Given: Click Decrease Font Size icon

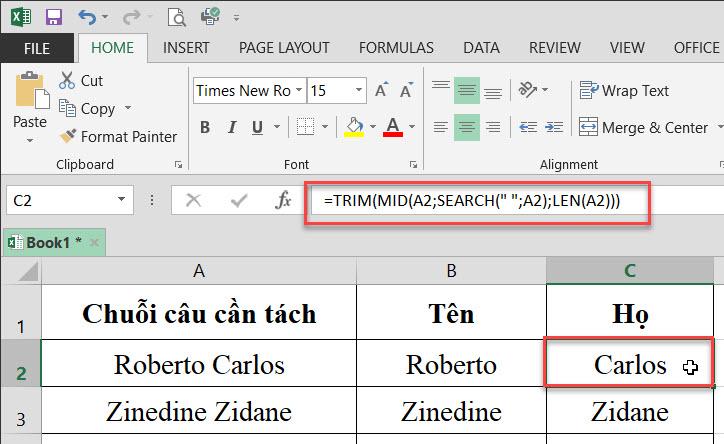Looking at the screenshot, I should pos(407,90).
